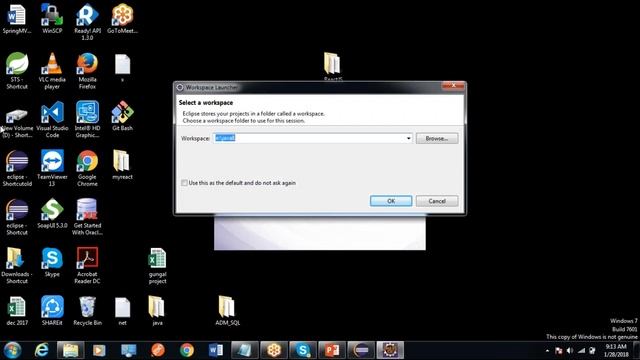Select the Ready! API 1.3.0 icon
Viewport: 640px width, 360px height.
click(x=87, y=22)
